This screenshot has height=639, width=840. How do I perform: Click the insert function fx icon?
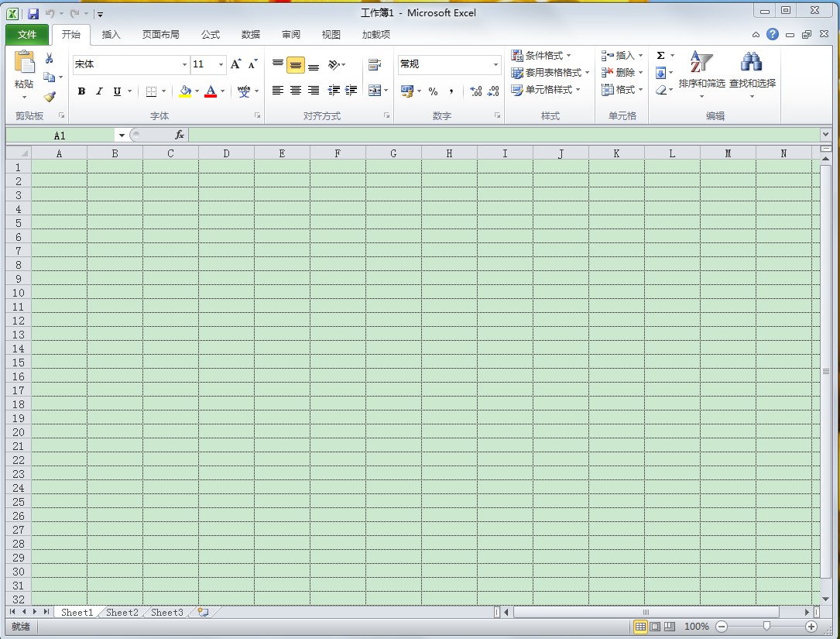(180, 135)
